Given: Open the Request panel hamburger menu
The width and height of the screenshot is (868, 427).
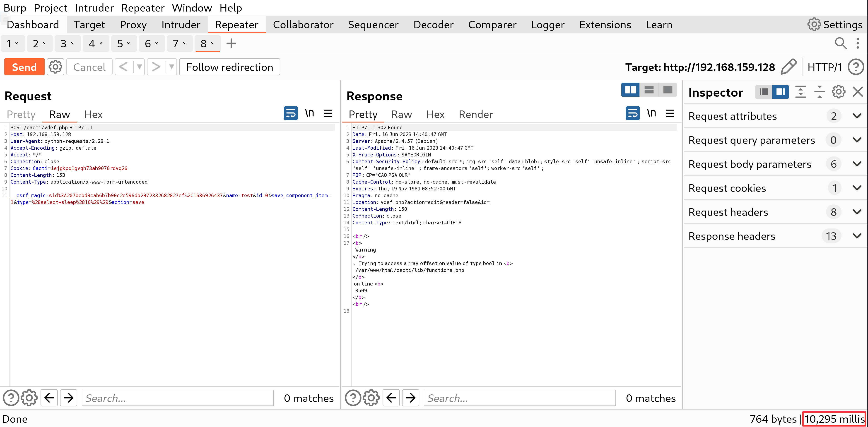Looking at the screenshot, I should point(328,113).
